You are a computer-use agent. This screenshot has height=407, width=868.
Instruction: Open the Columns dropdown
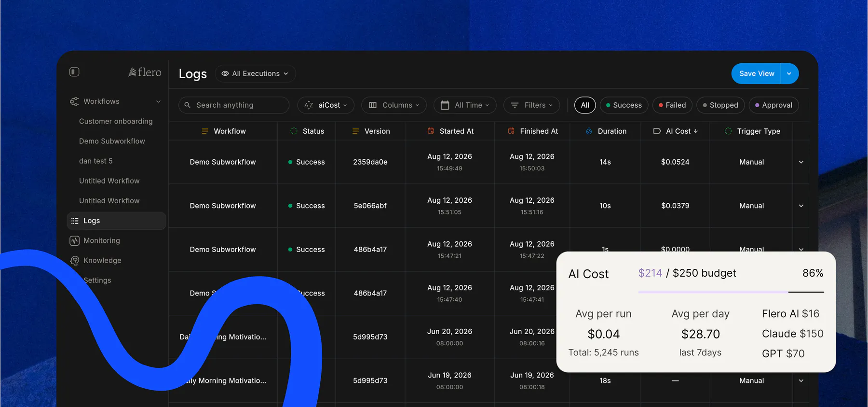tap(394, 105)
